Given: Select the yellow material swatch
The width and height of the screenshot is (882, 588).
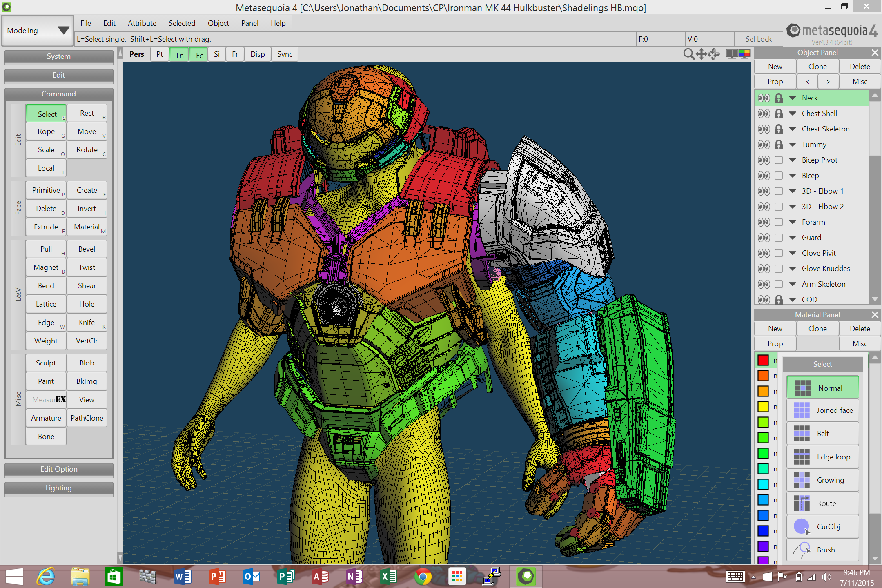Looking at the screenshot, I should [x=763, y=407].
